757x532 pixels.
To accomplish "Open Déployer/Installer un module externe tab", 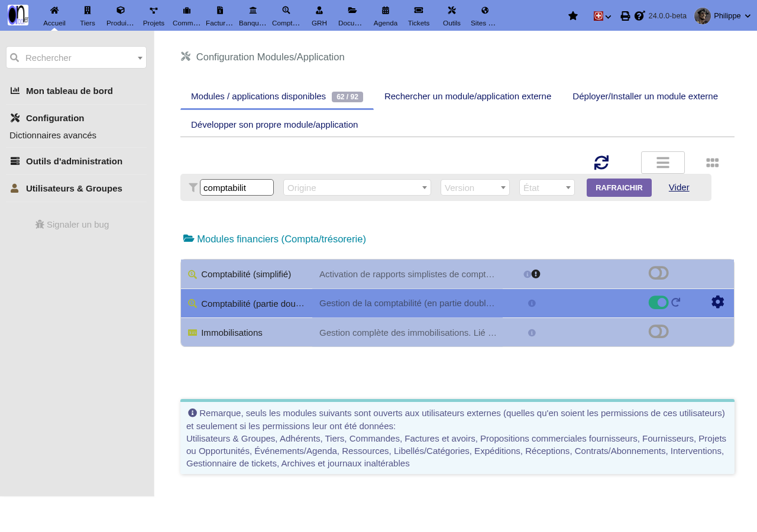I will pos(645,96).
